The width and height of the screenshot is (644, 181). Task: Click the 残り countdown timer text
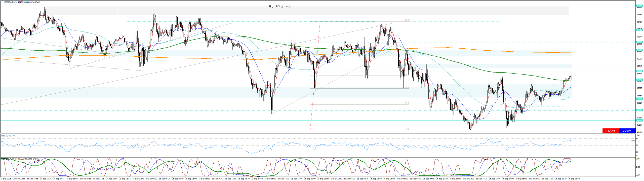tap(280, 6)
